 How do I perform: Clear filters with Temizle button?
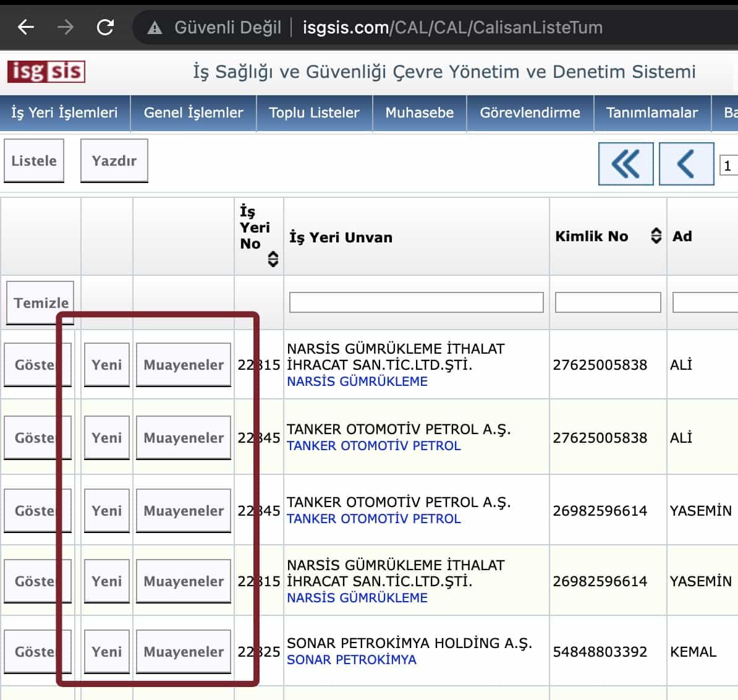pyautogui.click(x=41, y=302)
